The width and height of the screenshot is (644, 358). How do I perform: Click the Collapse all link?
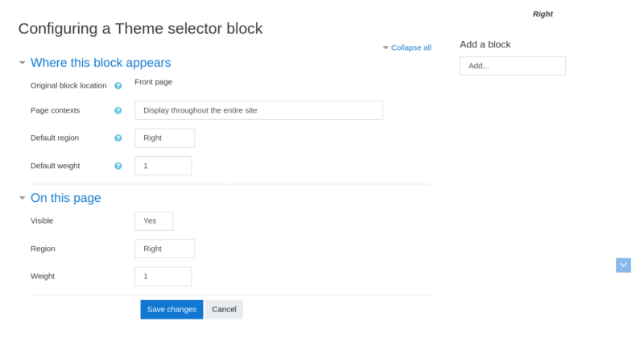[x=411, y=47]
